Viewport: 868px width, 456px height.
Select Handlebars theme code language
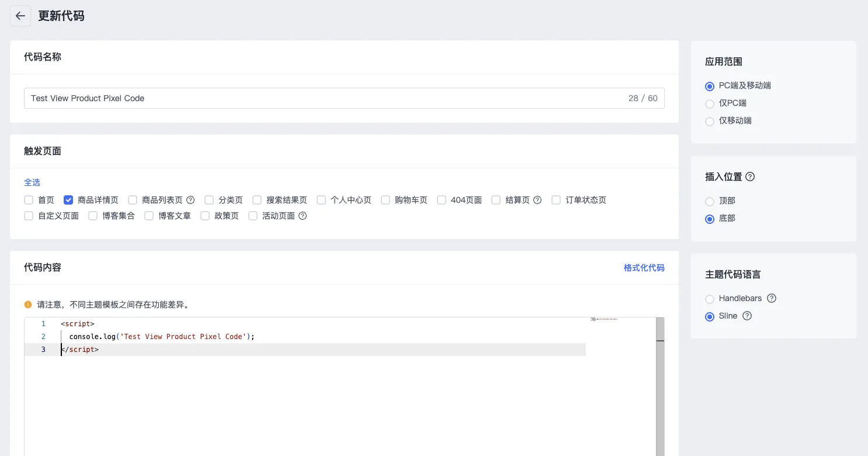click(710, 299)
